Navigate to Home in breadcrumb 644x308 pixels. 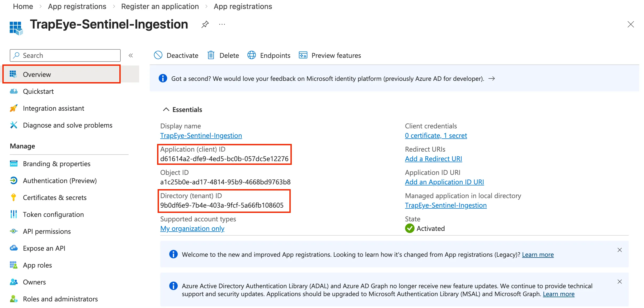tap(23, 6)
